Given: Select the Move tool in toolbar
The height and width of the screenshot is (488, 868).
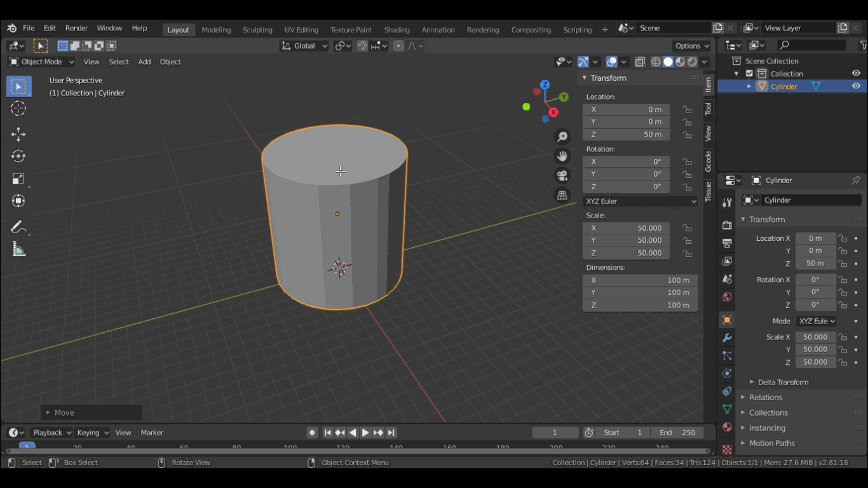Looking at the screenshot, I should tap(18, 133).
